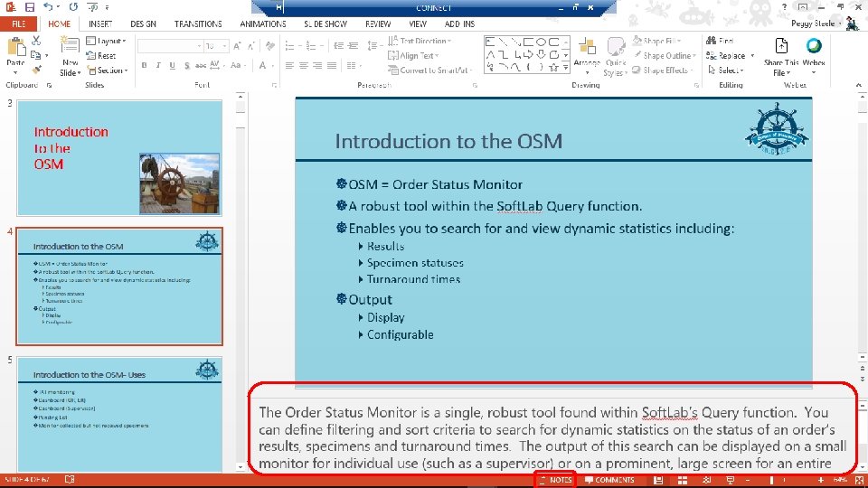The image size is (868, 488).
Task: Select the slide 3 thumbnail
Action: 119,157
